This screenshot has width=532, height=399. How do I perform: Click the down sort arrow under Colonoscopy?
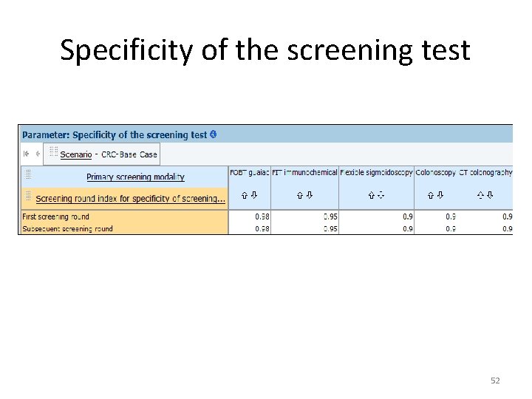440,196
